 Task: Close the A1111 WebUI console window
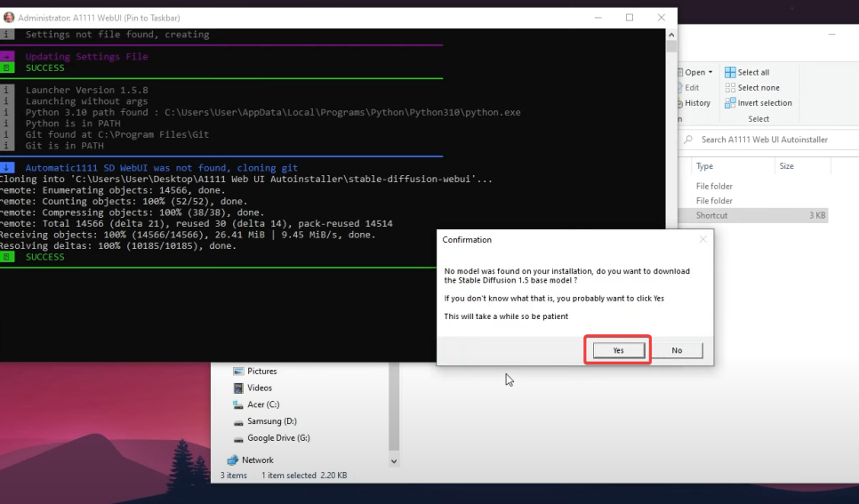[662, 18]
